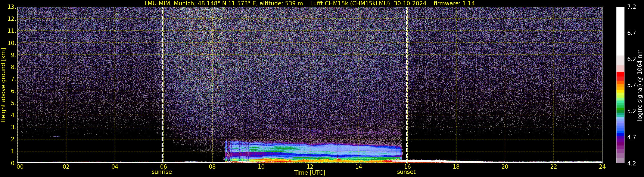This screenshot has height=177, width=644.
Task: Click the time axis tick label '14'
Action: pyautogui.click(x=358, y=167)
